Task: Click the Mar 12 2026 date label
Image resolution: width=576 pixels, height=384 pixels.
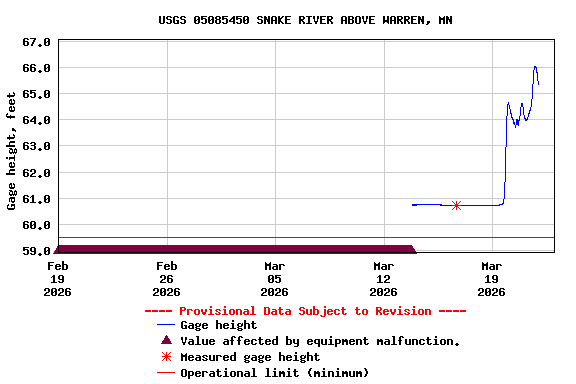Action: (x=384, y=279)
